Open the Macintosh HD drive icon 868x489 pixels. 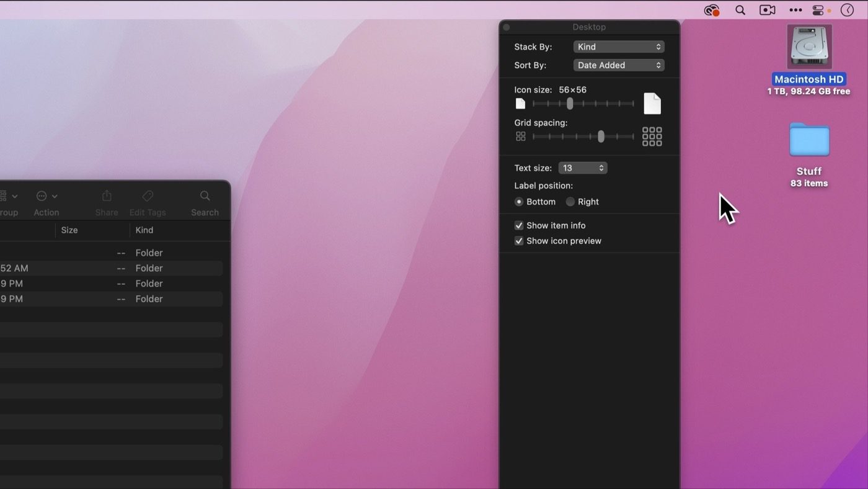[808, 47]
